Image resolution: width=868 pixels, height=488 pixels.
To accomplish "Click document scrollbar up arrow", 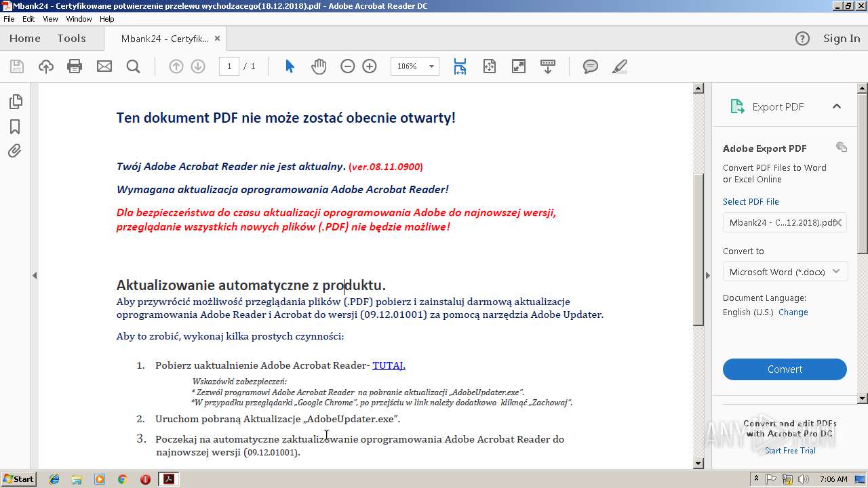I will click(x=698, y=88).
